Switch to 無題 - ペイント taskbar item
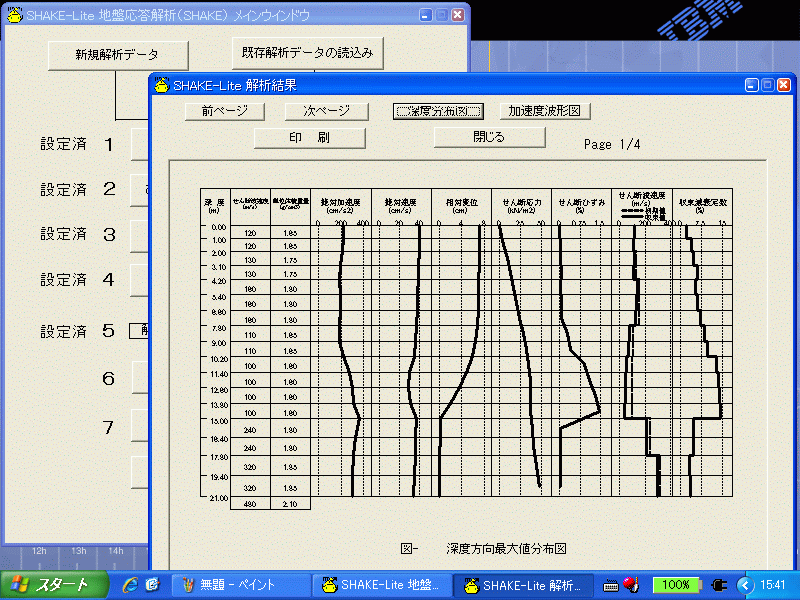 pos(240,584)
